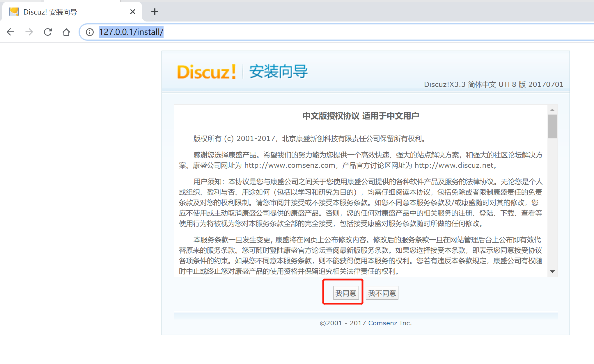Click the http://www.comsenz.com address in license
Screen dimensions: 594x364
click(289, 165)
